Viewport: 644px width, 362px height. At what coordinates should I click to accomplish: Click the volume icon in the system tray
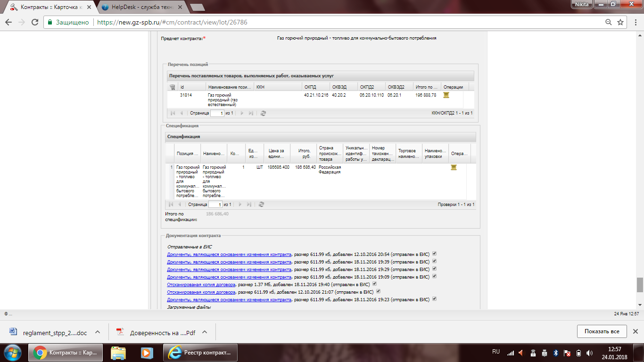point(590,353)
